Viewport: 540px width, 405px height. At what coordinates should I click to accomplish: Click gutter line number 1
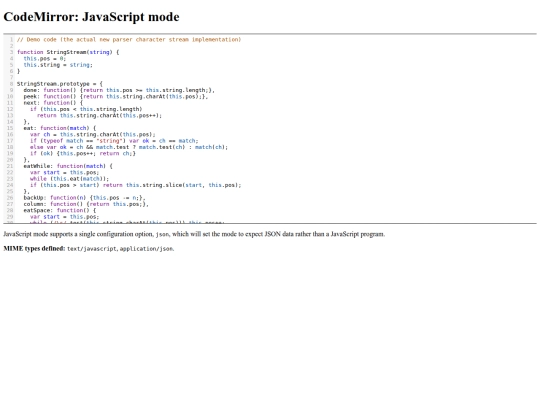11,40
